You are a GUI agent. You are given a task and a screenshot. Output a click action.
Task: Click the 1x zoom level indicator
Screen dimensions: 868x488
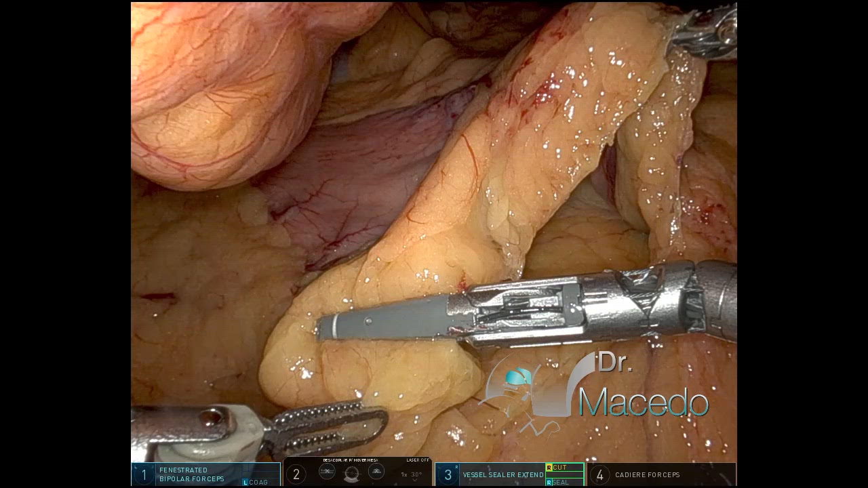[x=404, y=474]
